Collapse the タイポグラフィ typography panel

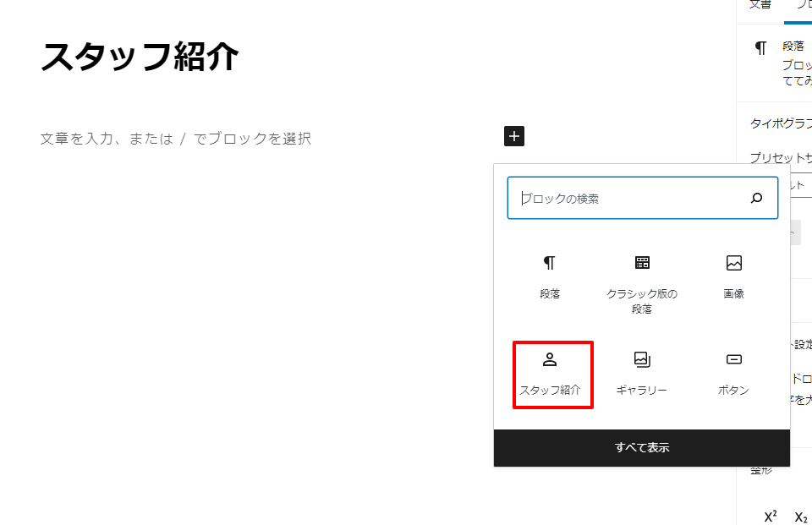[780, 123]
